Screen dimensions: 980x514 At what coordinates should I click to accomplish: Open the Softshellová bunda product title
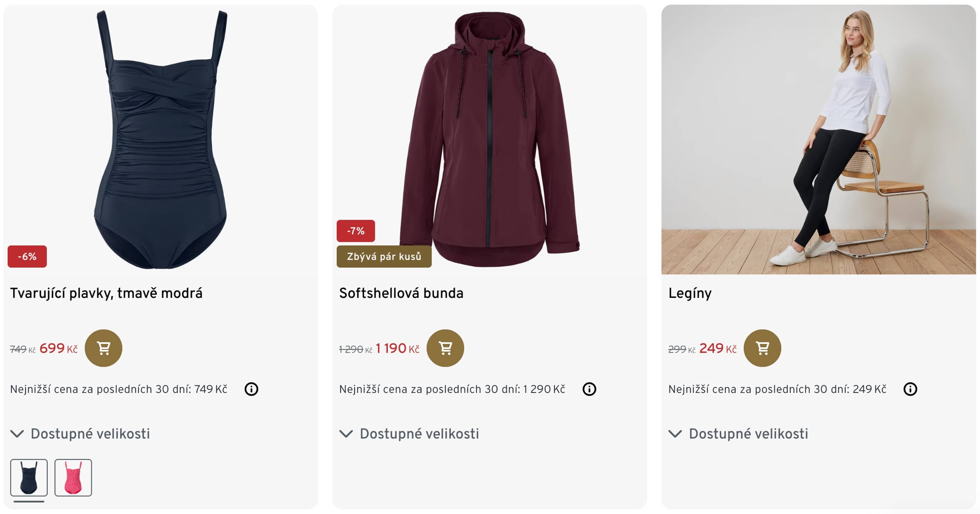(x=401, y=293)
